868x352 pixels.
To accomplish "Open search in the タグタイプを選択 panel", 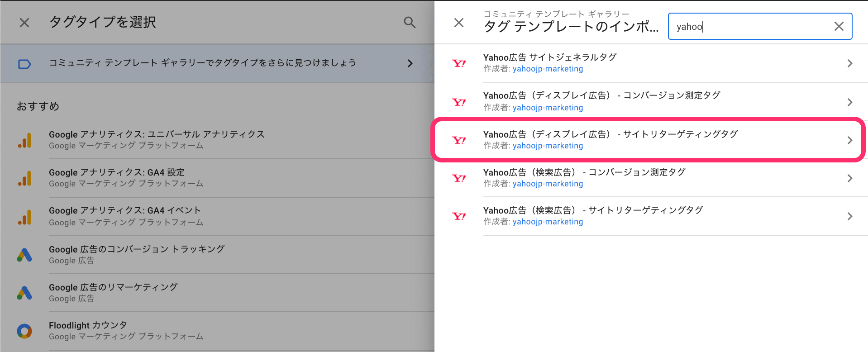I will [410, 23].
